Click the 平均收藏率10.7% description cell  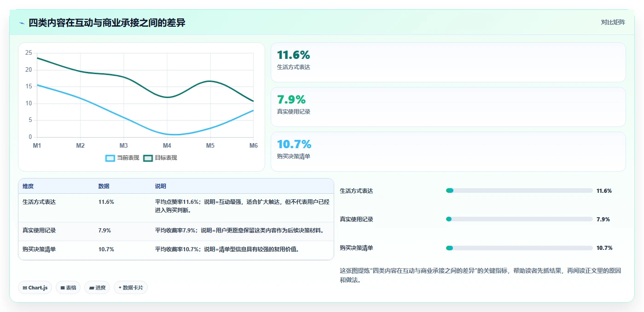pyautogui.click(x=227, y=249)
